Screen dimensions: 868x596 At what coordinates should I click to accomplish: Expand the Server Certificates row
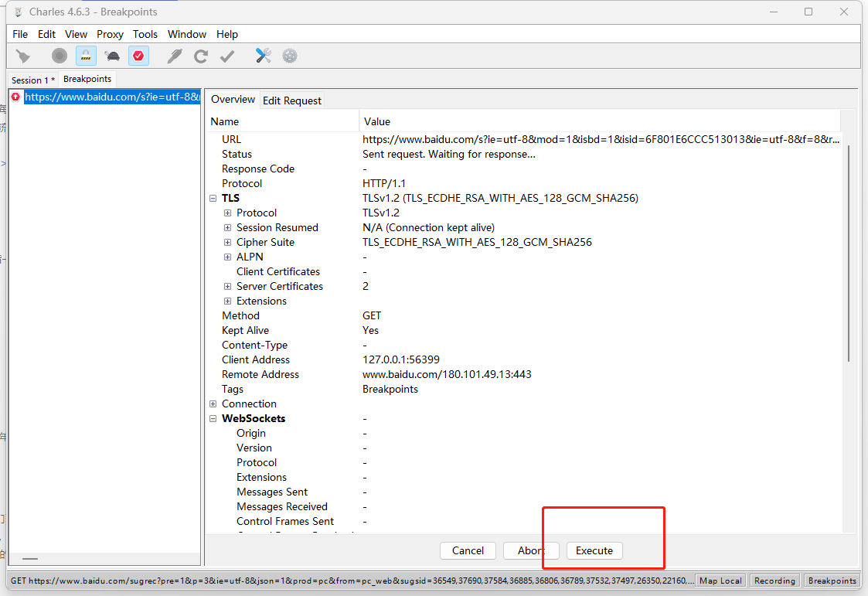point(227,286)
